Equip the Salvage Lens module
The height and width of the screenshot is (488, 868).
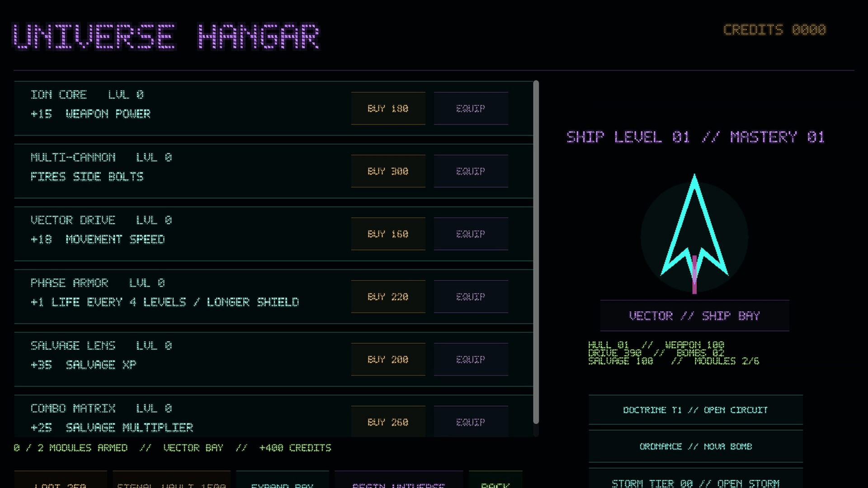coord(471,360)
